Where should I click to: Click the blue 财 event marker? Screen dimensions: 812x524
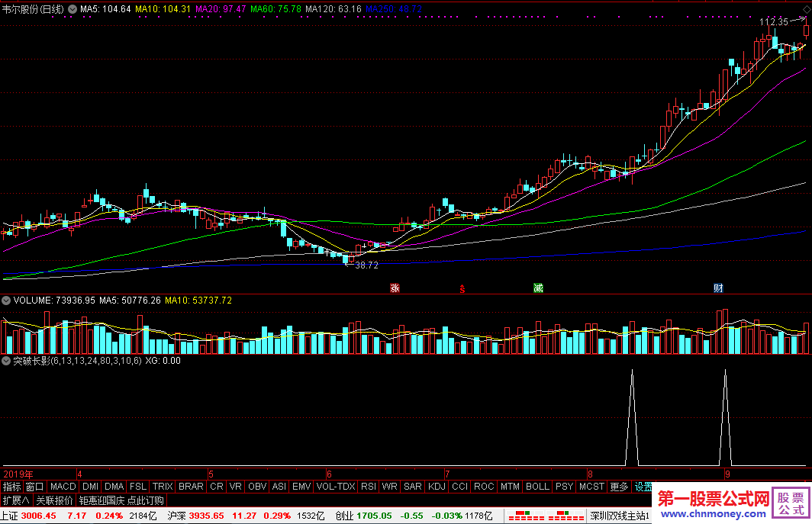click(717, 288)
